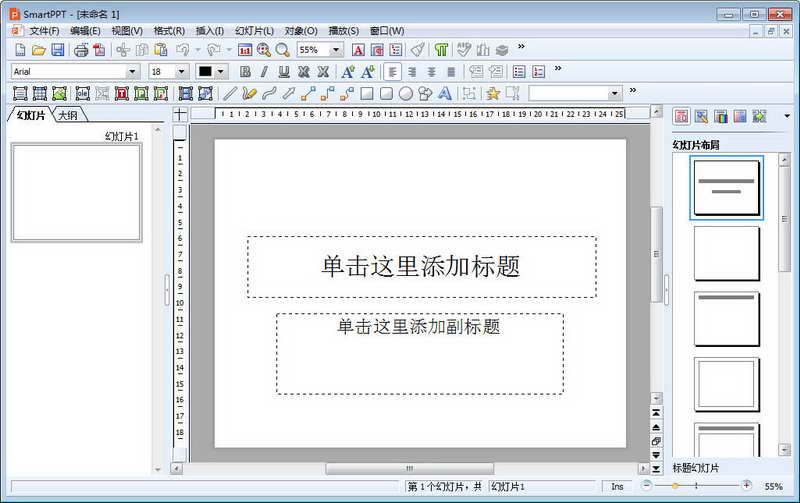Image resolution: width=800 pixels, height=503 pixels.
Task: Click the zoom slider handle
Action: coord(675,486)
